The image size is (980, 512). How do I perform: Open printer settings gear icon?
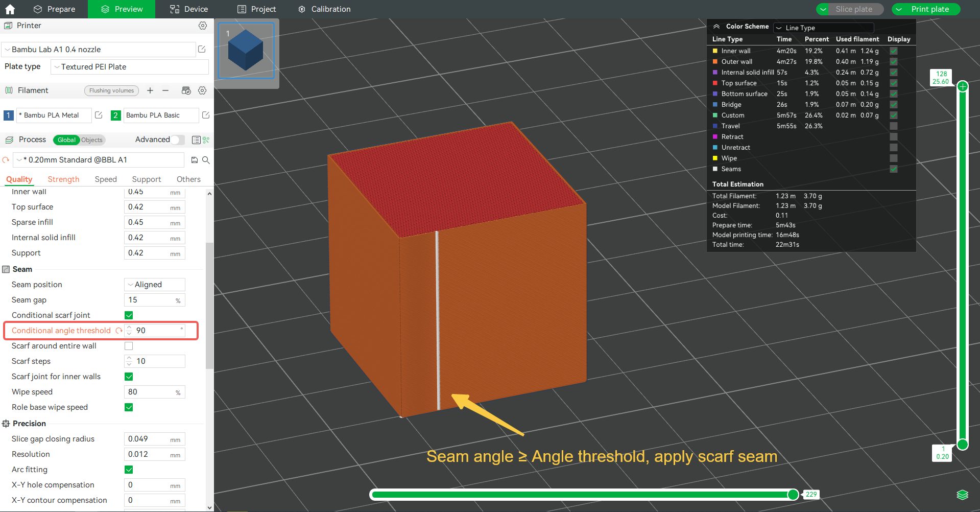(x=203, y=26)
